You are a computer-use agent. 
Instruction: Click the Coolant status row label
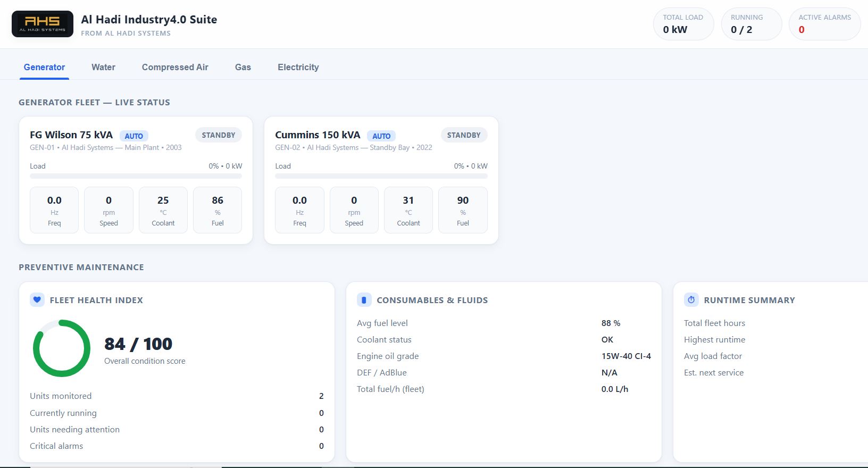(384, 340)
